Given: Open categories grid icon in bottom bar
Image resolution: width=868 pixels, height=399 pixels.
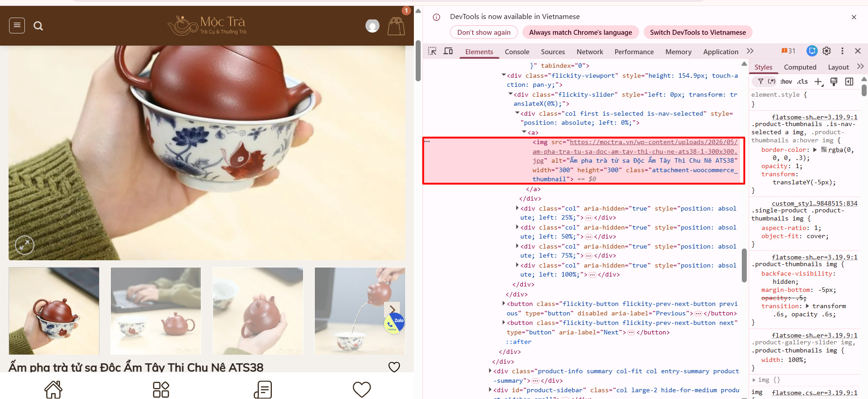Looking at the screenshot, I should pyautogui.click(x=161, y=390).
